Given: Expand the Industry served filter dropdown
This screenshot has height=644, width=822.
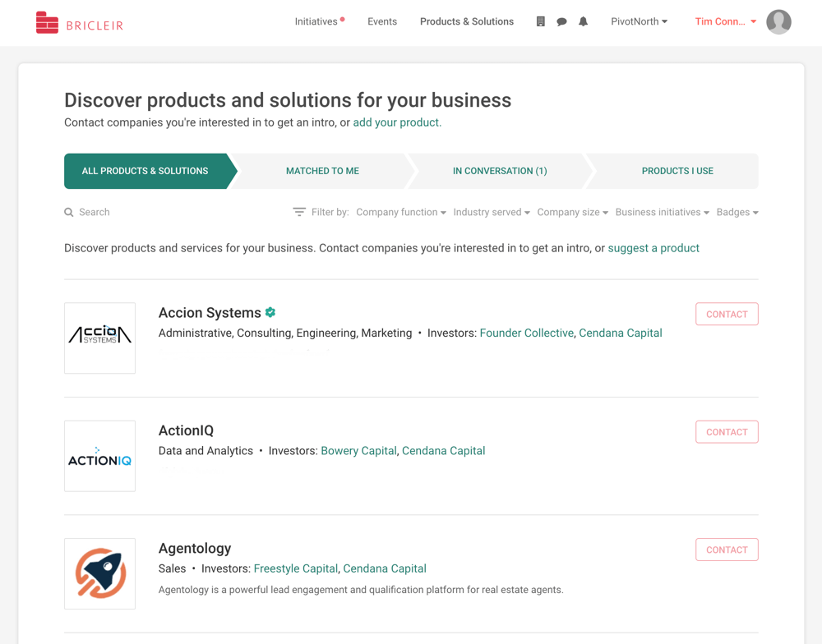Looking at the screenshot, I should 492,212.
